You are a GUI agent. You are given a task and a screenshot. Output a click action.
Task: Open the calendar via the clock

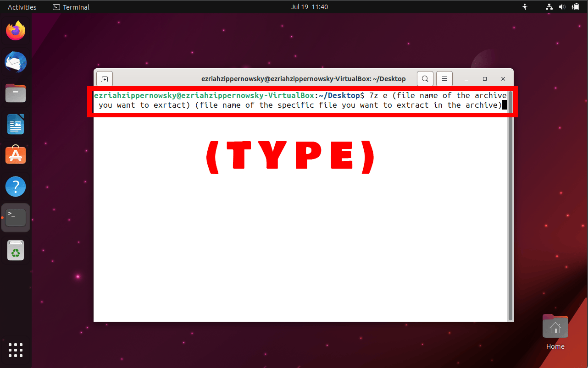click(309, 7)
